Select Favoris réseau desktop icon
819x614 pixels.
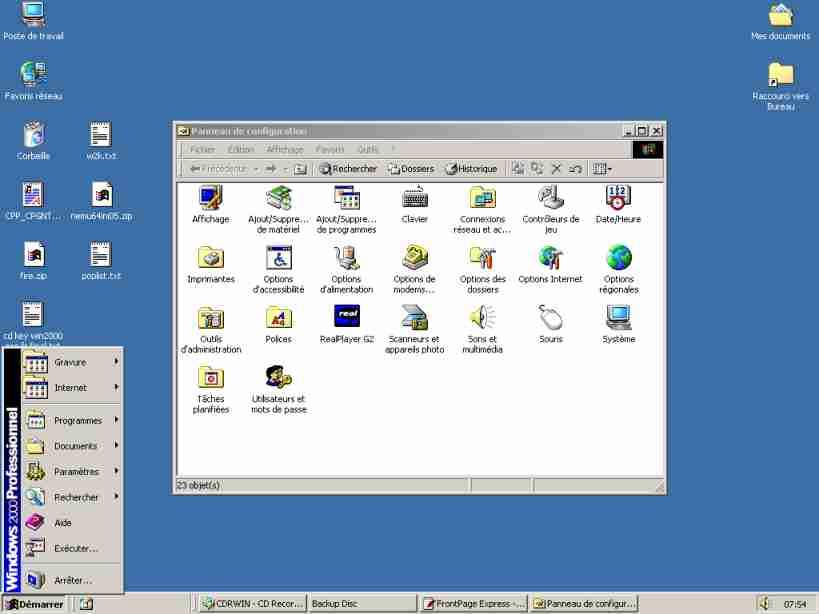33,81
